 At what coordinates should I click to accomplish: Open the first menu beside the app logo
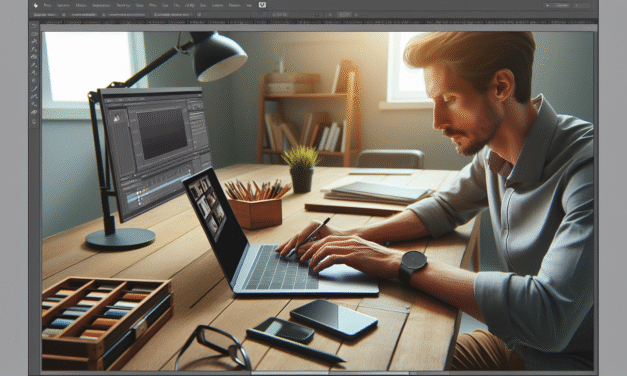[x=48, y=5]
